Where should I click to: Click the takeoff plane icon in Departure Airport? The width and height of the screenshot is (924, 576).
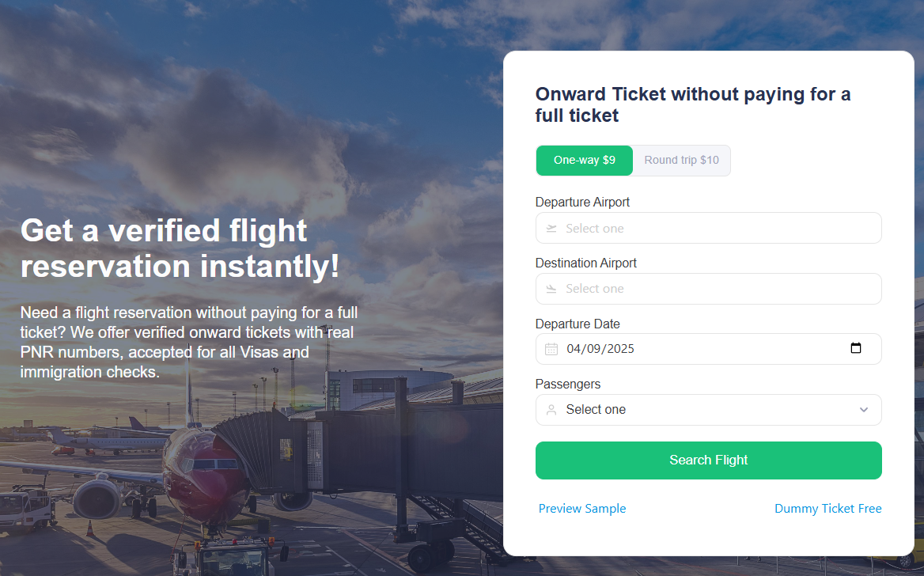point(551,229)
